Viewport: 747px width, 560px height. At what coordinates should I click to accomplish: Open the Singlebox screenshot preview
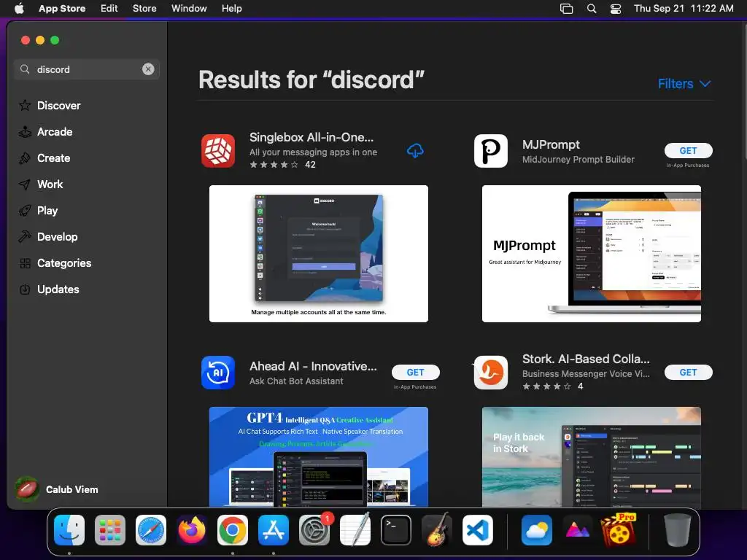319,254
